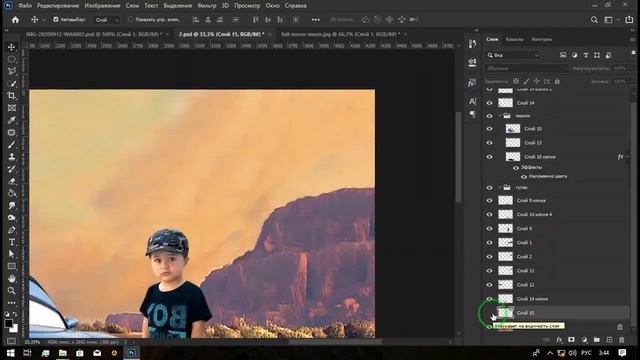
Task: Open the Файл menu
Action: pos(25,6)
